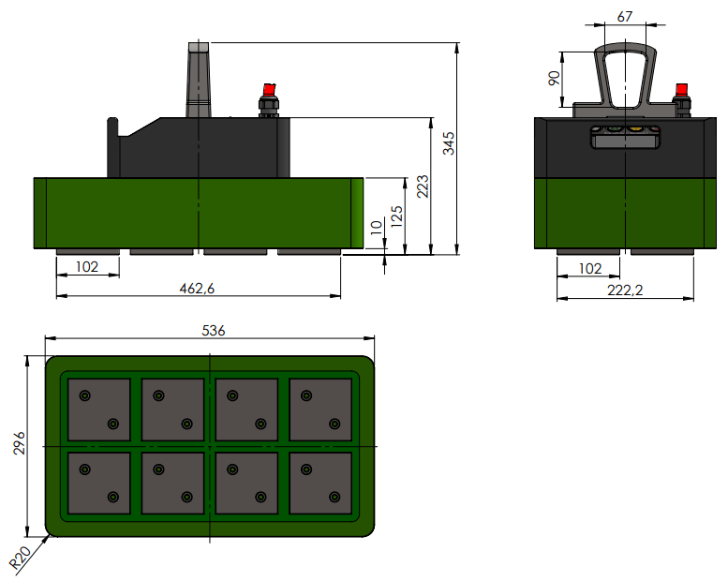
Task: Click the 90 handle height dimension
Action: [x=553, y=79]
